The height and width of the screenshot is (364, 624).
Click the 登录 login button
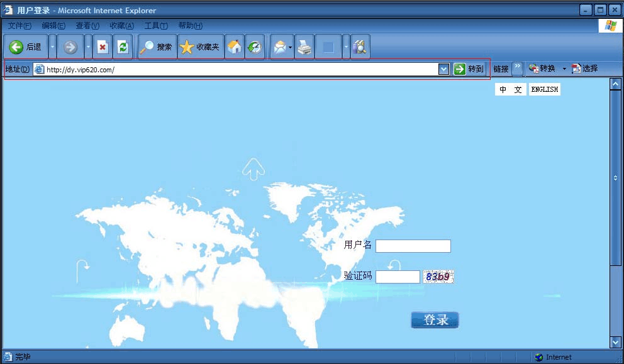click(435, 320)
